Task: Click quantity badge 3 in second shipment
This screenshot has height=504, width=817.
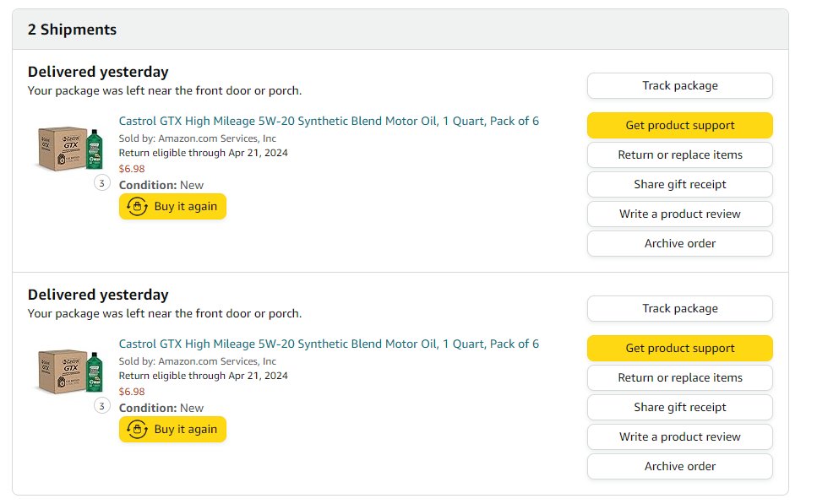Action: coord(102,405)
